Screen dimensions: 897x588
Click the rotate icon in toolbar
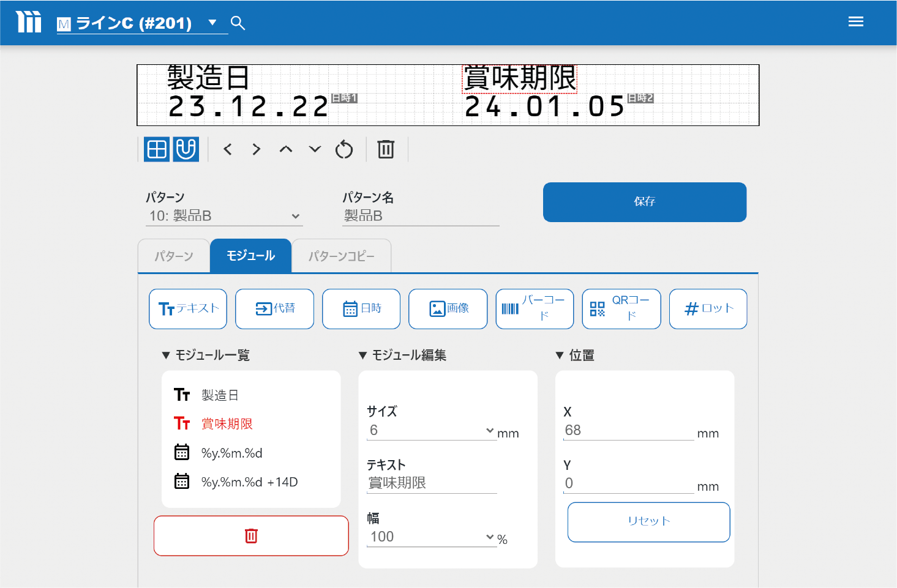pos(344,149)
